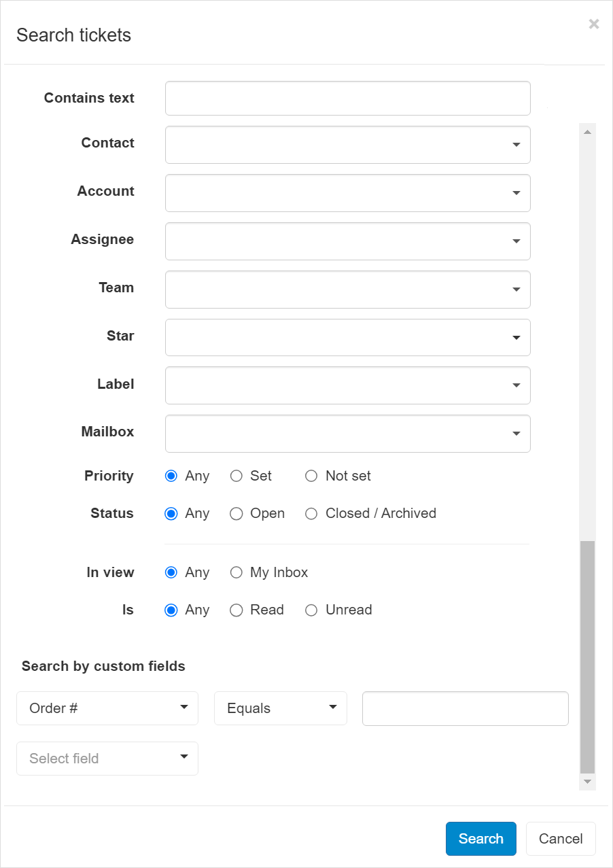The image size is (613, 868).
Task: Select the Set priority option
Action: [x=236, y=476]
